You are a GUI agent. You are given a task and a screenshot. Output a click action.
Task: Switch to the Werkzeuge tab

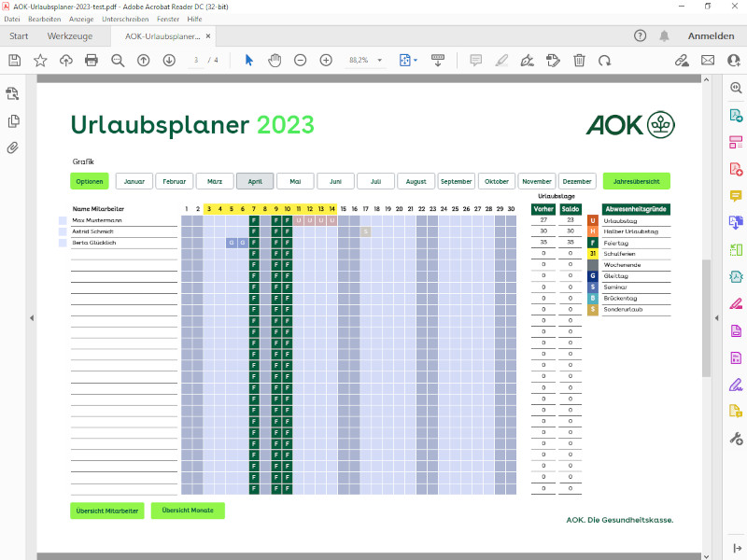(70, 36)
